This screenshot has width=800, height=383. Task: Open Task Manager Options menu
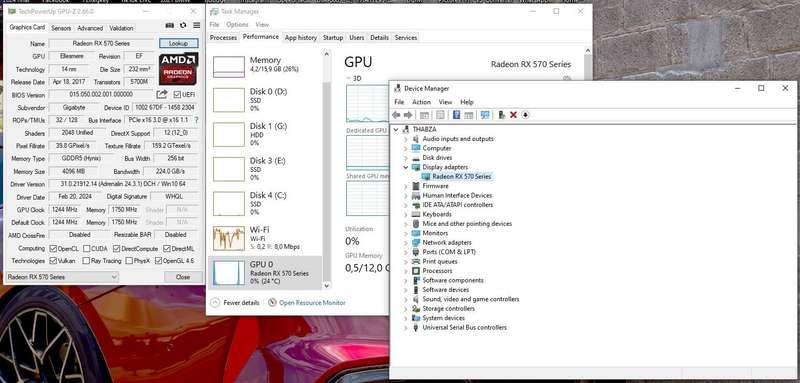237,24
